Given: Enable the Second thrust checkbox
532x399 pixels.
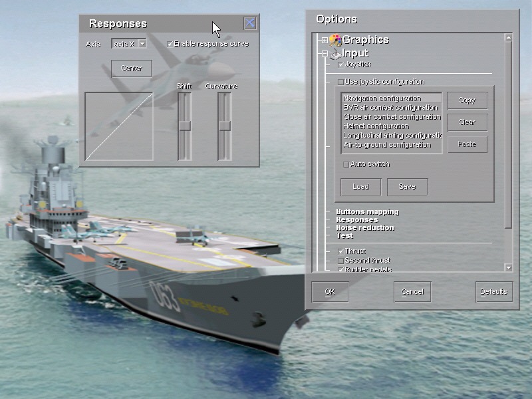Looking at the screenshot, I should (x=340, y=261).
